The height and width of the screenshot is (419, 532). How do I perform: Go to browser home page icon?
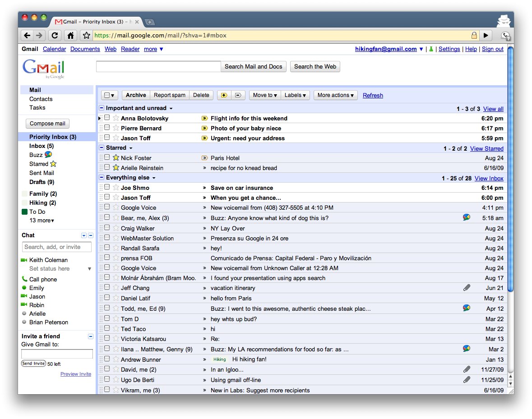[70, 35]
